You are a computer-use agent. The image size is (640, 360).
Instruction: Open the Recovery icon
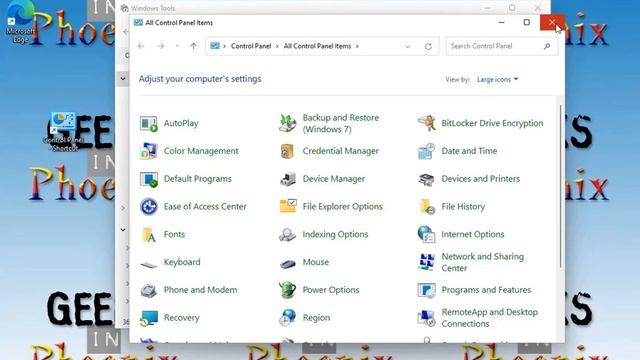149,318
